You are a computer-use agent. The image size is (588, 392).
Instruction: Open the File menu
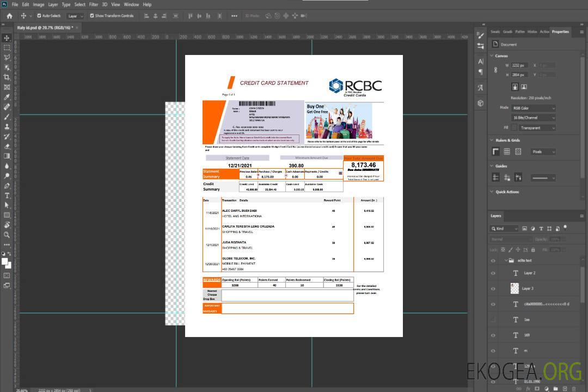point(15,4)
